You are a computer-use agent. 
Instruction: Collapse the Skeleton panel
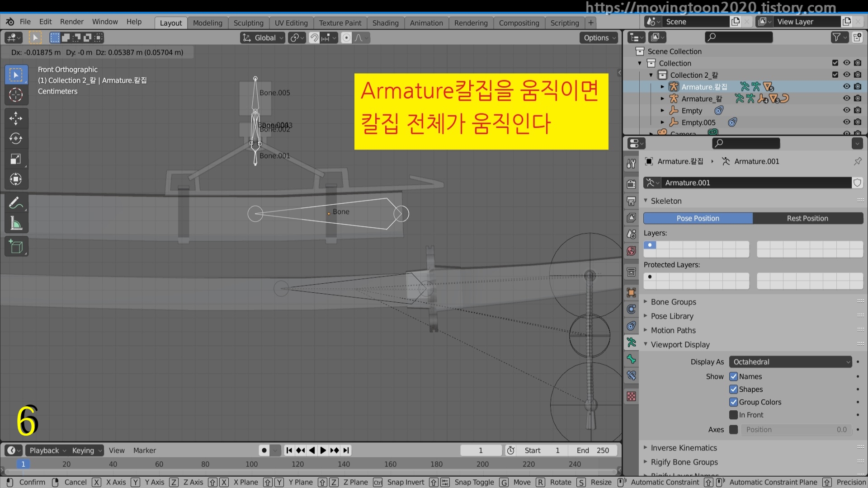point(666,201)
